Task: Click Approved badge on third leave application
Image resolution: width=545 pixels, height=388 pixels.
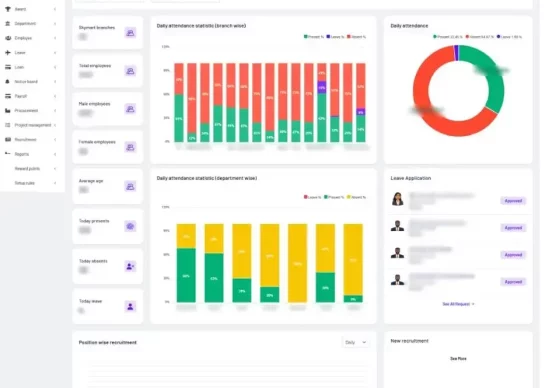Action: point(513,255)
